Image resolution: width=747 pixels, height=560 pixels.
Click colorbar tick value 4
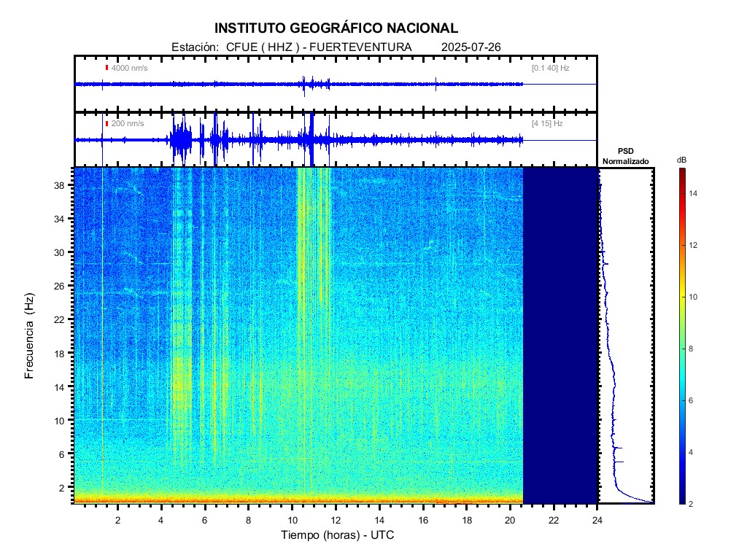point(692,452)
